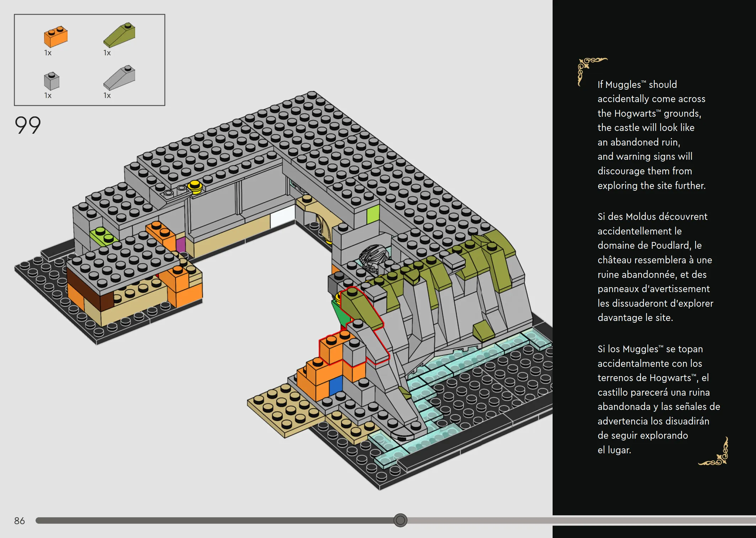This screenshot has width=756, height=538.
Task: Click the olive green slope piece in parts box
Action: (x=119, y=35)
